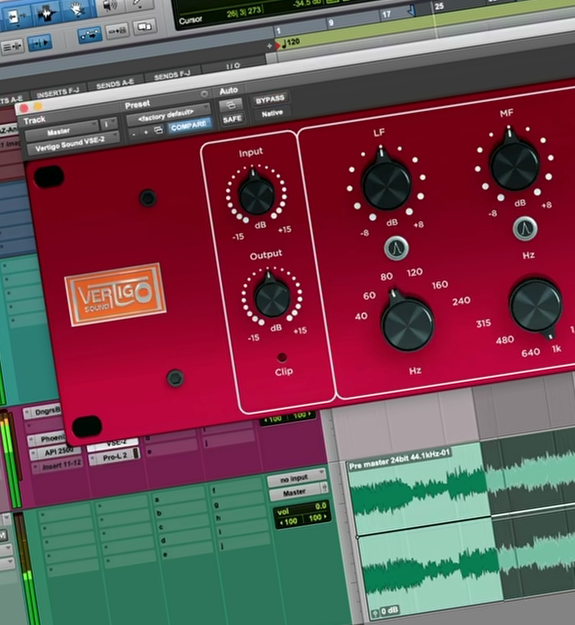Toggle the automation SAFE button
This screenshot has width=575, height=625.
click(x=232, y=119)
